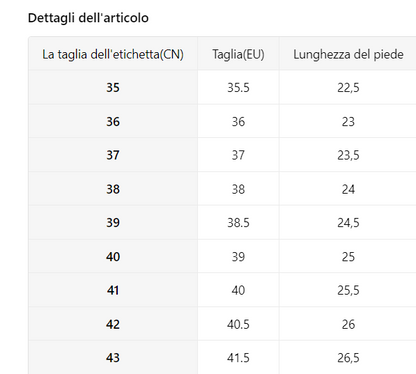The width and height of the screenshot is (416, 374).
Task: Select the foot length 26,5 cell
Action: tap(348, 358)
